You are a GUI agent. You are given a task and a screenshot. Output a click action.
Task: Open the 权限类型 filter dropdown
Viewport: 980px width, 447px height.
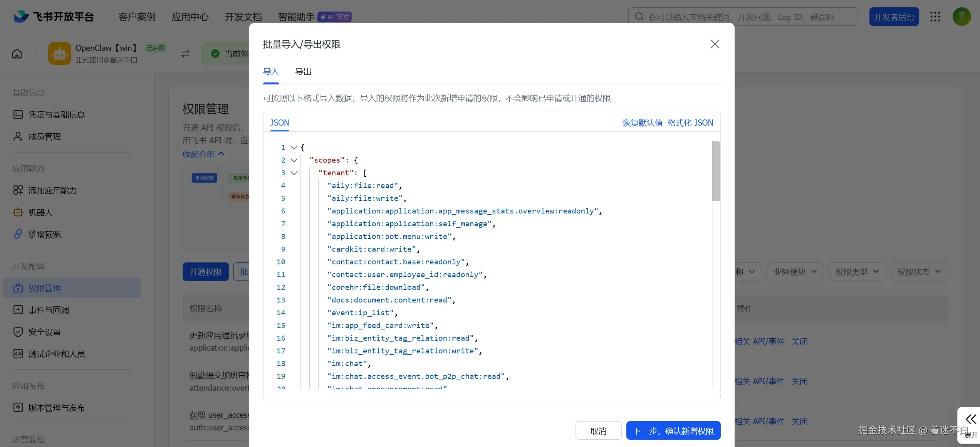[x=857, y=272]
